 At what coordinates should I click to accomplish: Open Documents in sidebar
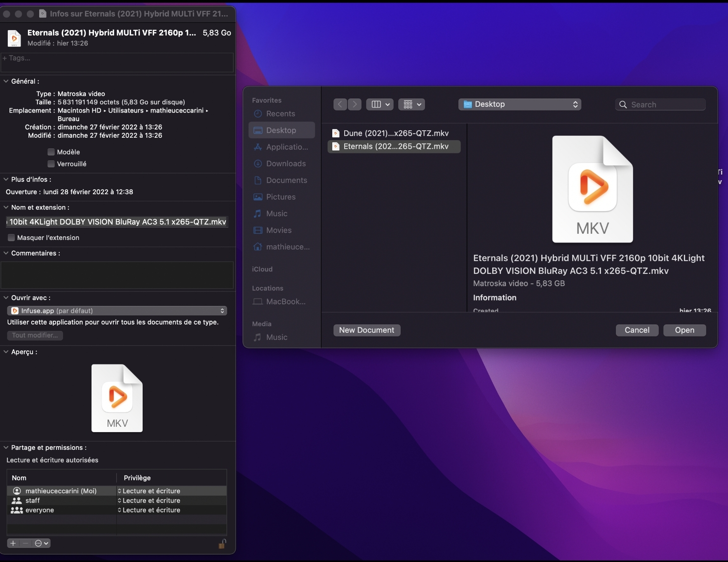tap(282, 180)
